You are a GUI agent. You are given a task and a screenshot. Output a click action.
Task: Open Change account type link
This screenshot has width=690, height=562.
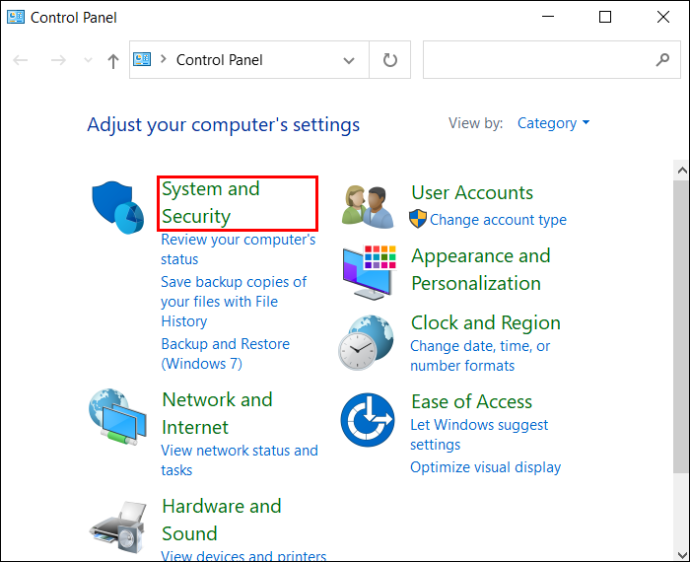click(498, 219)
